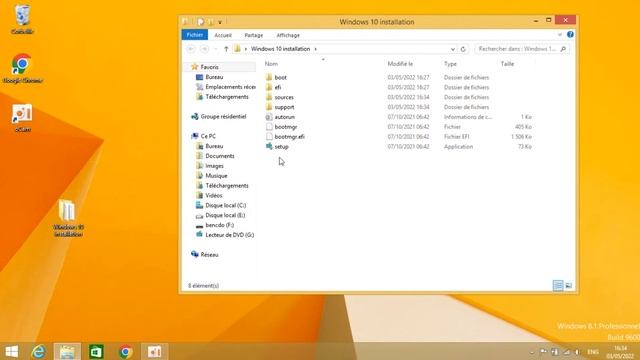The height and width of the screenshot is (360, 640).
Task: Click the forward navigation arrow
Action: point(204,49)
